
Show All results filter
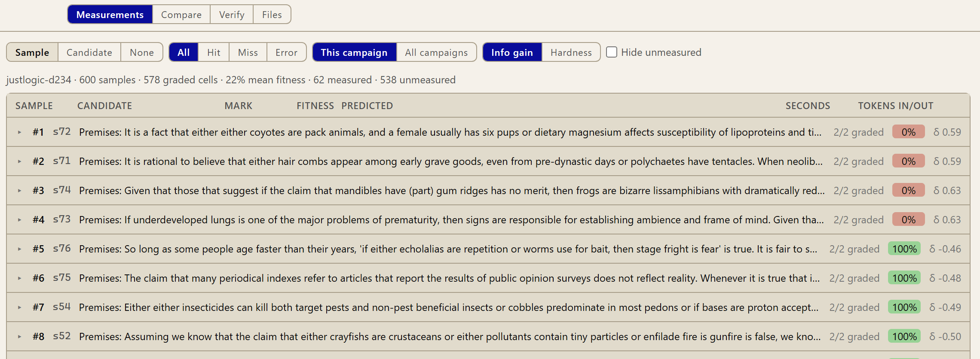click(x=184, y=52)
